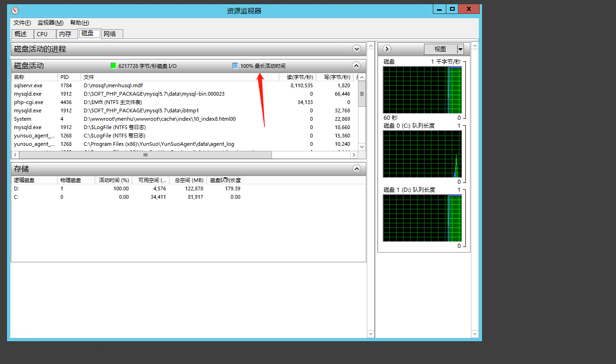The image size is (616, 364).
Task: Open the 视图 dropdown arrow
Action: click(460, 49)
